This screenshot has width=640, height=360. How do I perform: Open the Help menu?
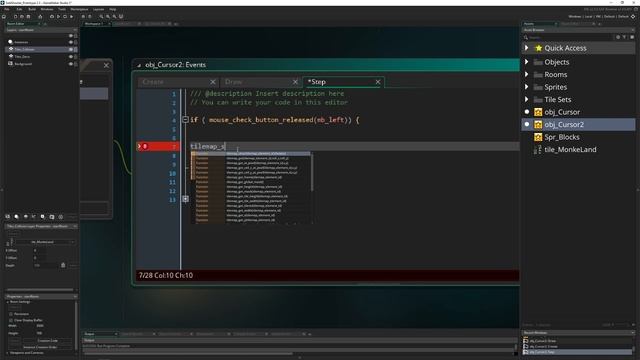pyautogui.click(x=113, y=9)
